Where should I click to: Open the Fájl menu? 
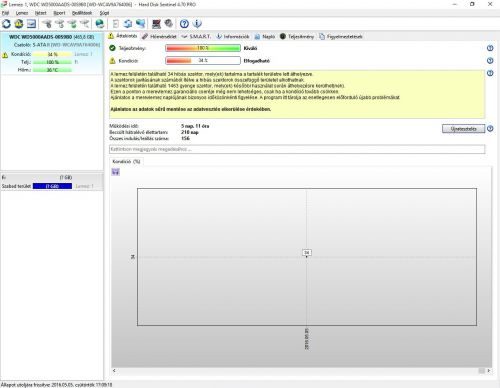point(5,13)
